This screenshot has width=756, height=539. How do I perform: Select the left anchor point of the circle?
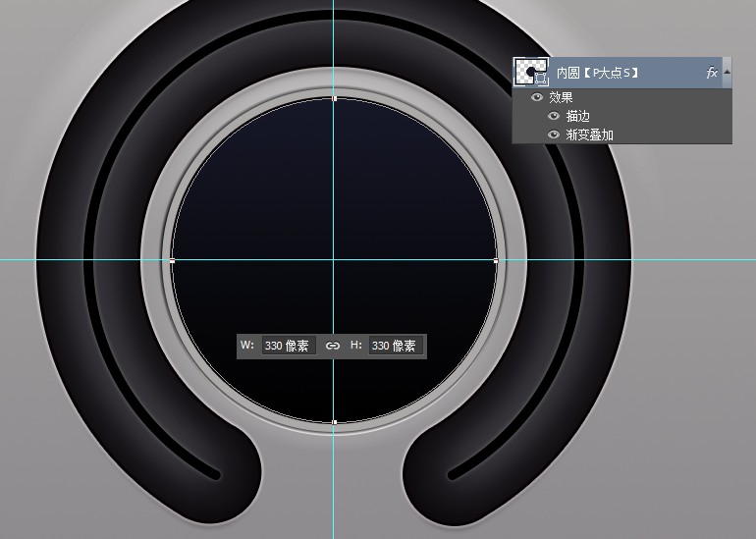(172, 260)
